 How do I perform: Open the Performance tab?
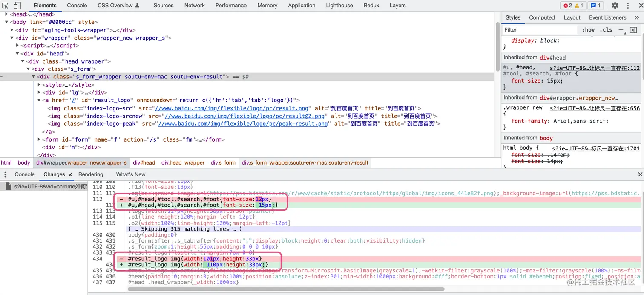(231, 6)
